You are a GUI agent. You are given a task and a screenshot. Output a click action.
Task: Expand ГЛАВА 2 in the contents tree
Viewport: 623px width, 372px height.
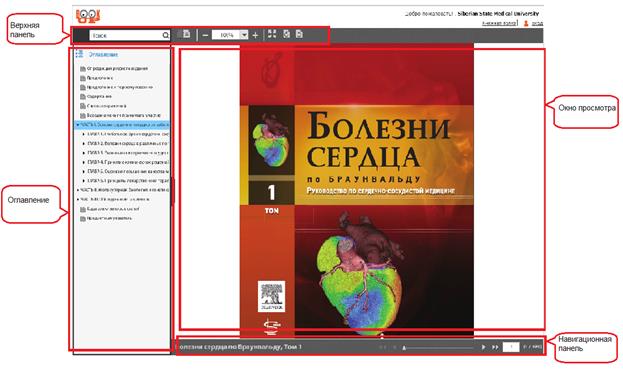84,143
